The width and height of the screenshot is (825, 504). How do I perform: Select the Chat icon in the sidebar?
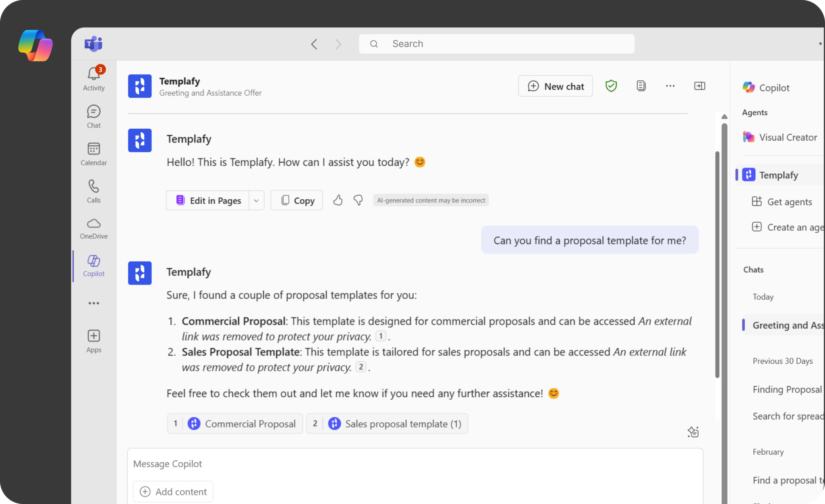click(93, 116)
